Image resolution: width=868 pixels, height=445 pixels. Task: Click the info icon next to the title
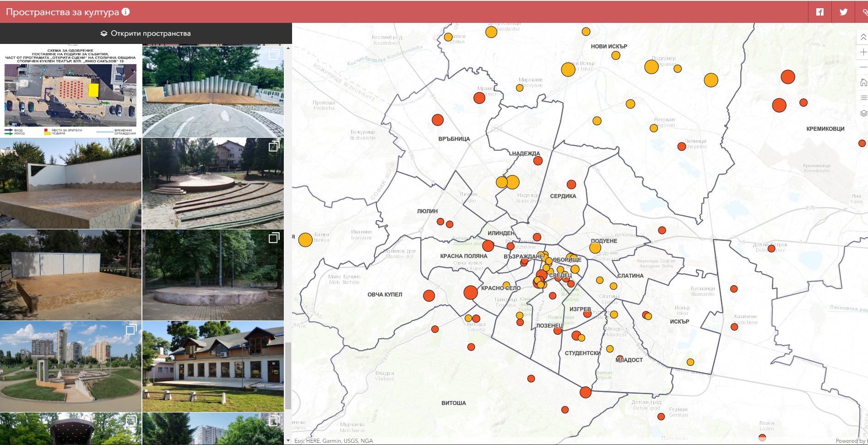coord(125,12)
